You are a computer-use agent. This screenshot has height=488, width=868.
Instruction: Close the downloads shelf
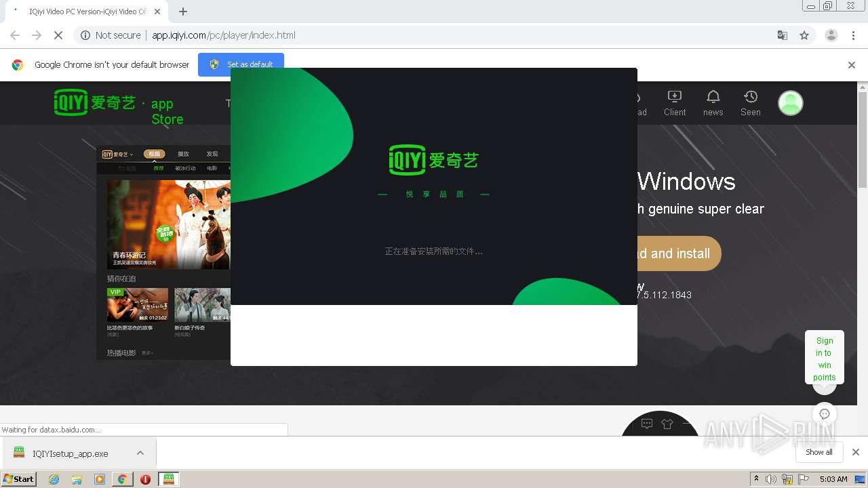click(856, 452)
